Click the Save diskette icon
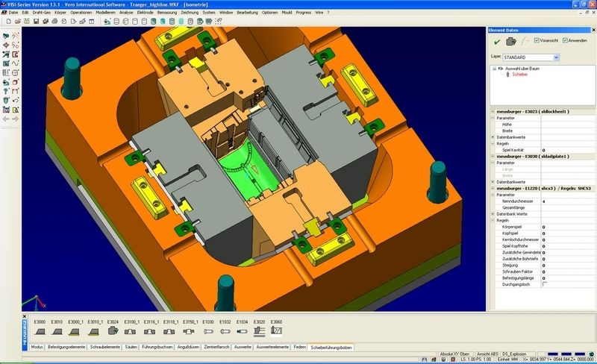597x364 pixels. click(x=36, y=22)
